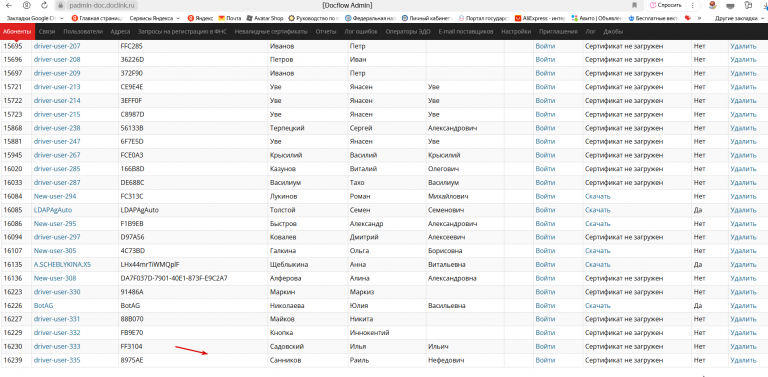Open the Операторы ЭДО tab

(x=408, y=31)
